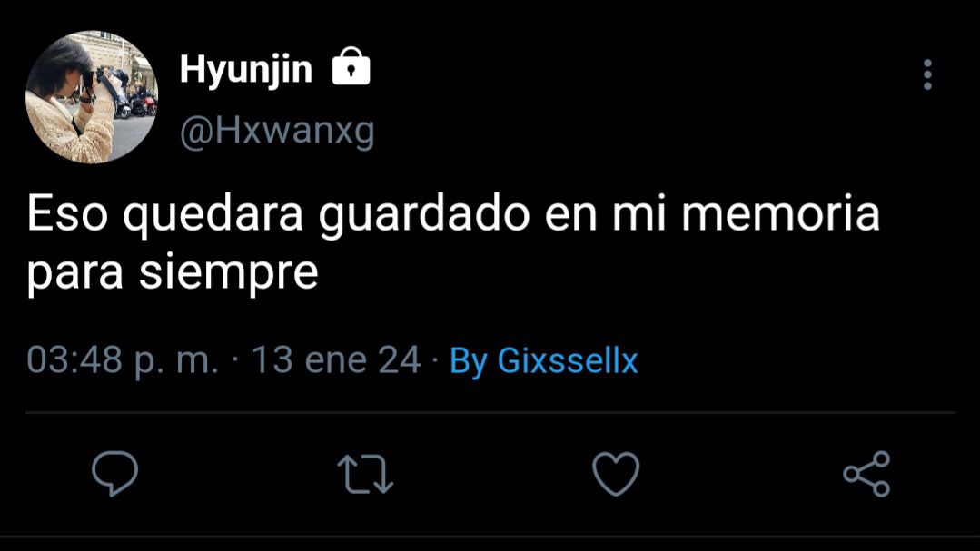Click the 13 ene 24 date

click(x=336, y=360)
